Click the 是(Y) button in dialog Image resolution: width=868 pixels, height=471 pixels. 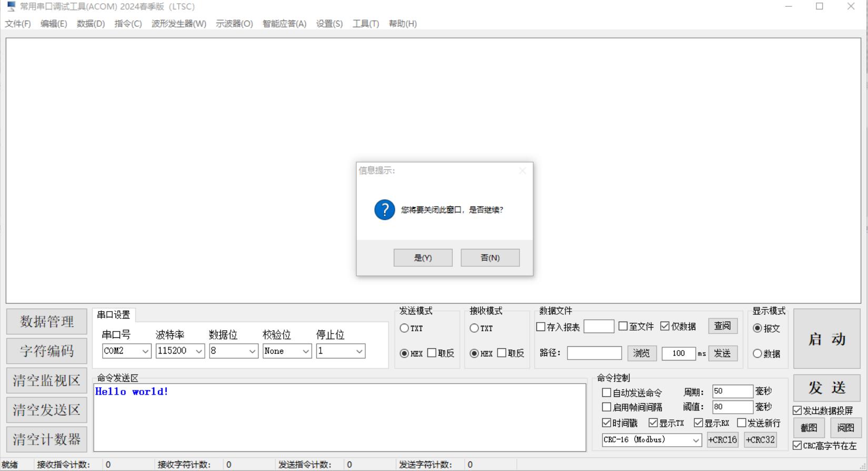pos(423,258)
